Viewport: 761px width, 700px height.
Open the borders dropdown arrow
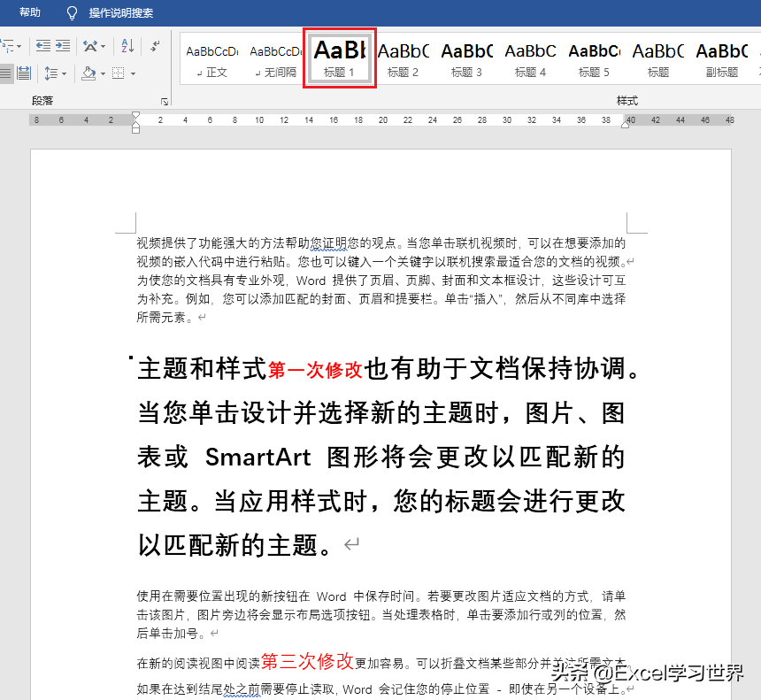coord(133,73)
